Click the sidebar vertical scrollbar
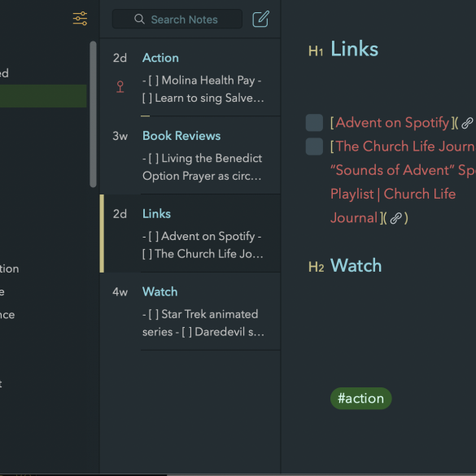This screenshot has height=476, width=476. click(x=94, y=114)
